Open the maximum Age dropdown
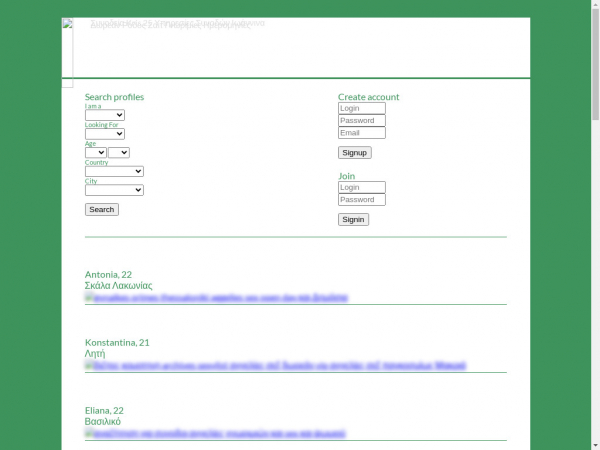 coord(119,152)
